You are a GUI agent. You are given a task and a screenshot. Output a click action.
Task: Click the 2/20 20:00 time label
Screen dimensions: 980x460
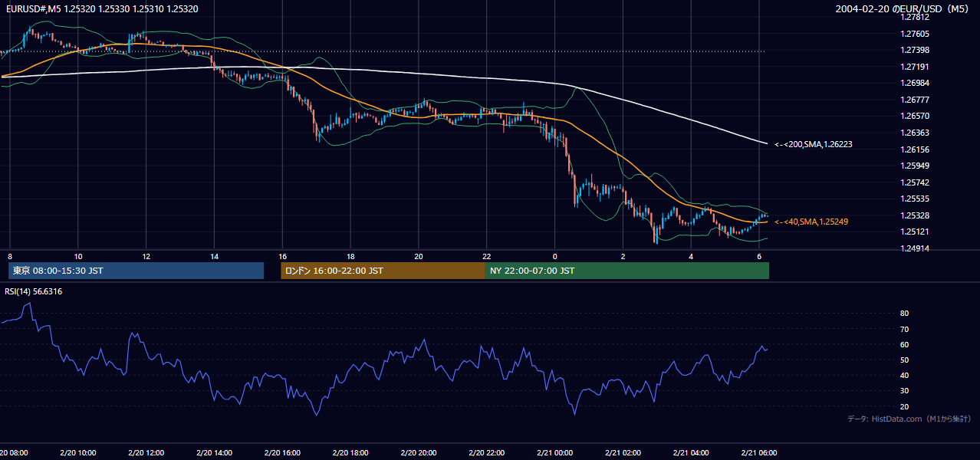(418, 452)
